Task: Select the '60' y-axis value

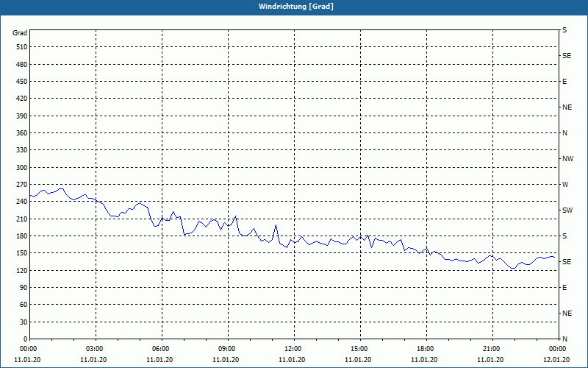Action: pyautogui.click(x=24, y=305)
